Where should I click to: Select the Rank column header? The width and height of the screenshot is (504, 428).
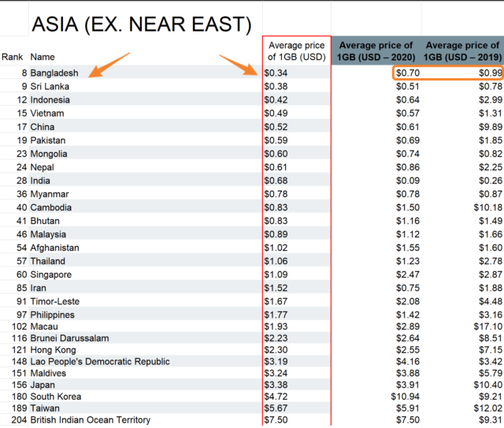(x=12, y=57)
